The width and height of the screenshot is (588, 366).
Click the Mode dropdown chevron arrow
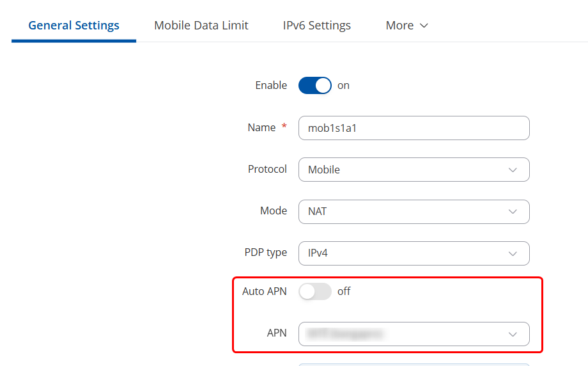click(x=513, y=212)
